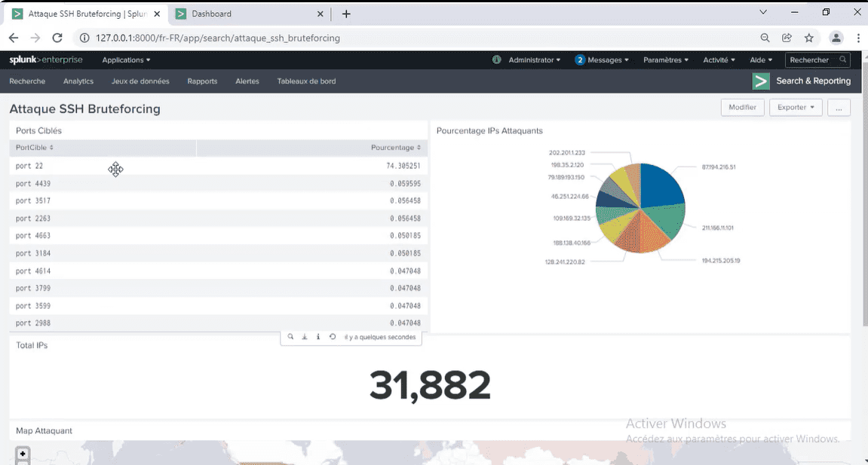Click the more options ellipsis button

coord(839,107)
